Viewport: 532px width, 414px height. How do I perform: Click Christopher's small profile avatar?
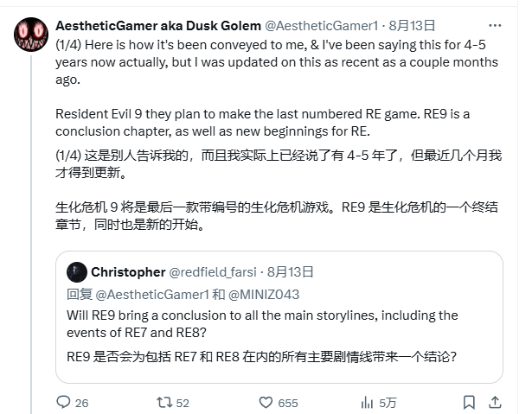coord(76,271)
